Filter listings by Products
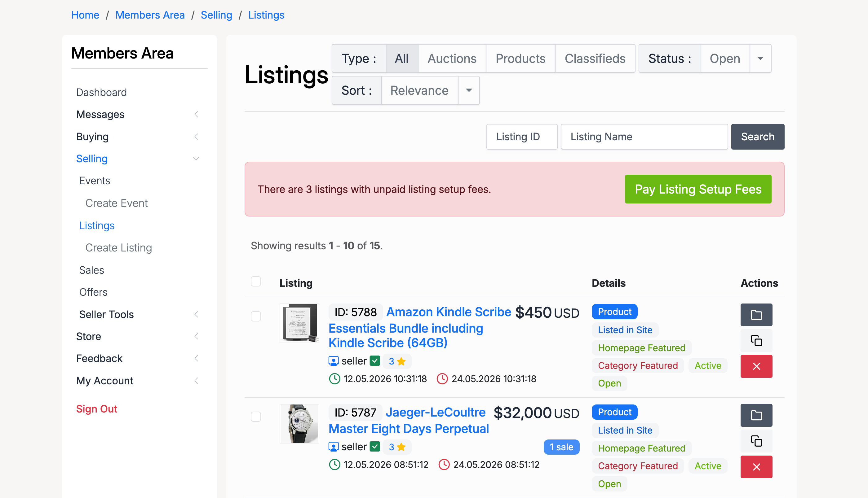Image resolution: width=868 pixels, height=498 pixels. click(x=520, y=58)
